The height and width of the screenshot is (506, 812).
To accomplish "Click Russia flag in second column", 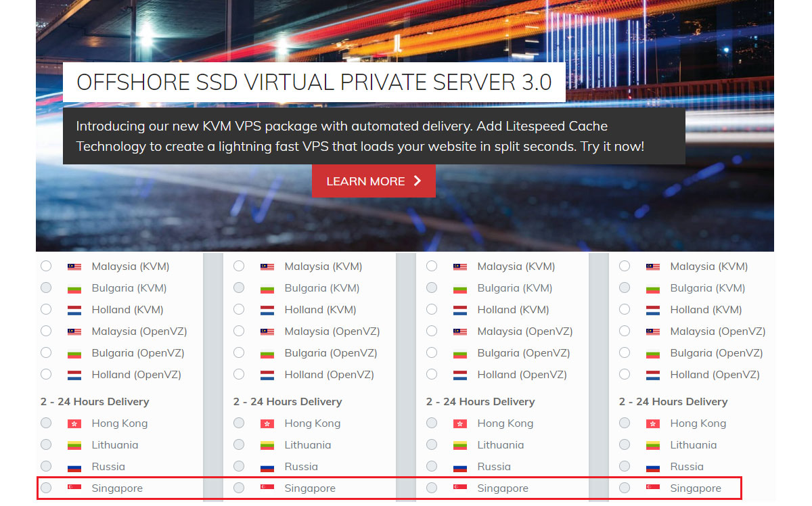I will point(267,467).
